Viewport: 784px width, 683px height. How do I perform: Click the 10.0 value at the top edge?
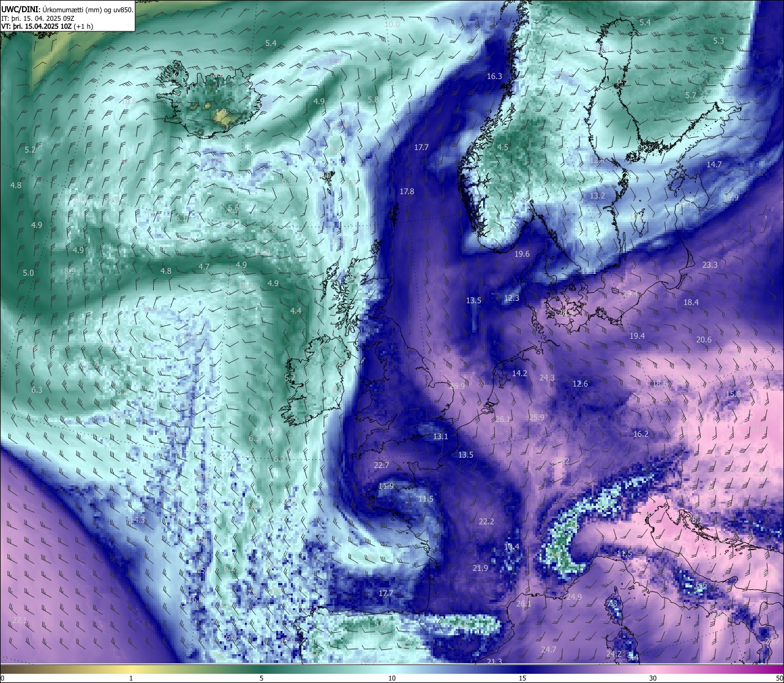coord(393,25)
